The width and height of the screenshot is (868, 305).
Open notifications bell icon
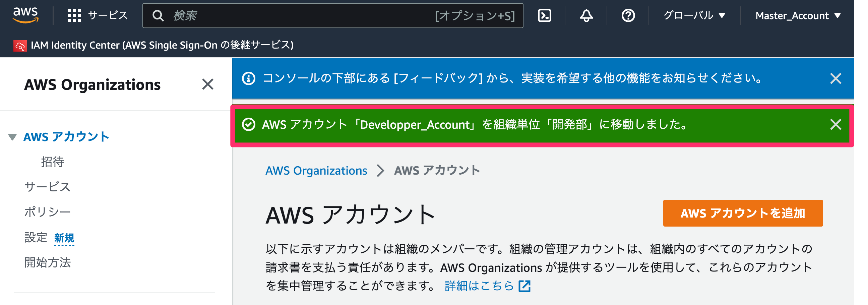pyautogui.click(x=586, y=15)
